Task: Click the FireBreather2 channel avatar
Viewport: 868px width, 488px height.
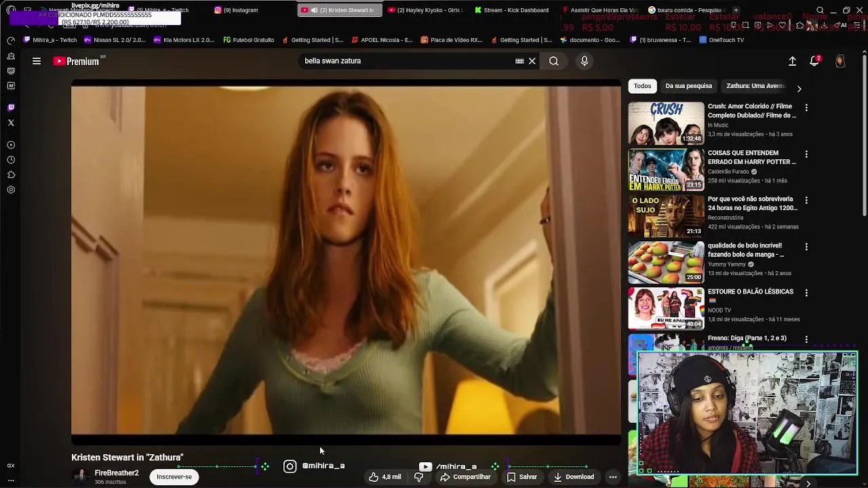Action: pos(81,476)
